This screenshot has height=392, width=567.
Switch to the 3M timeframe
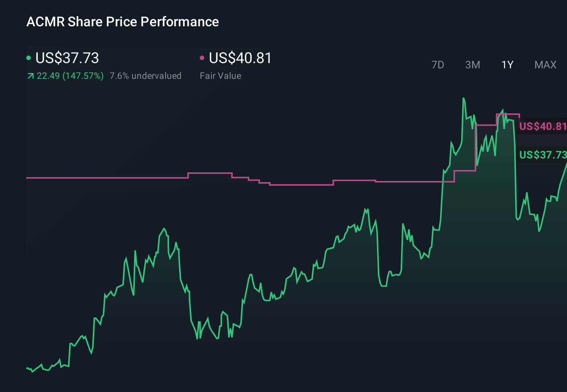pyautogui.click(x=472, y=65)
